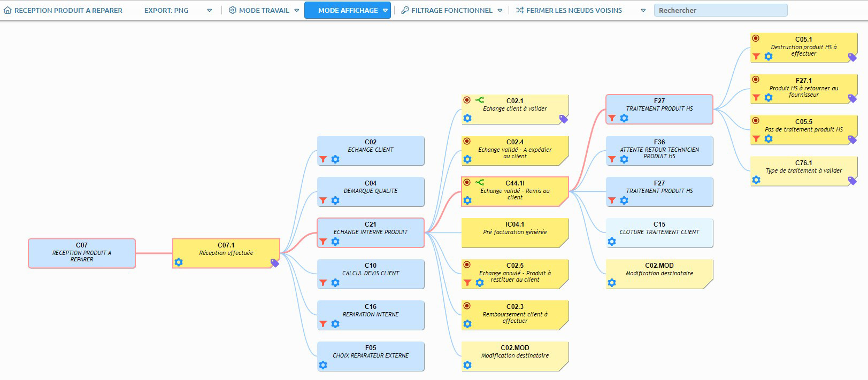Click the filter icon on the highlighted F27 node

pos(612,118)
